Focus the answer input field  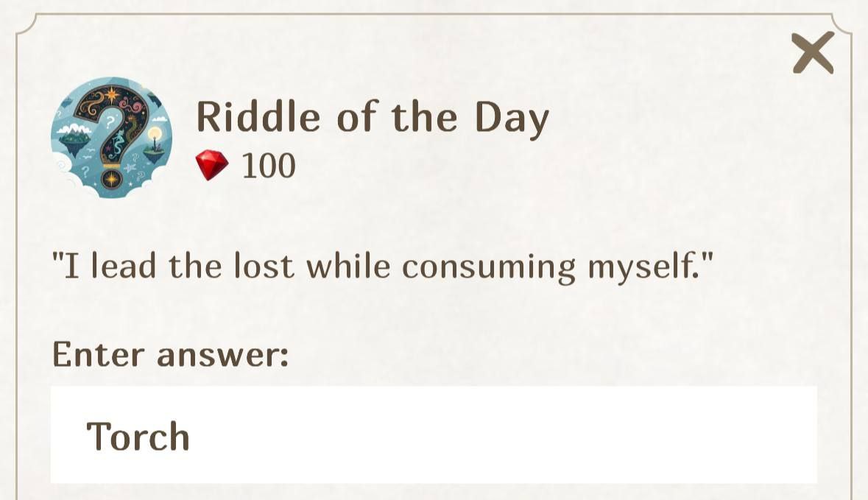pos(434,434)
